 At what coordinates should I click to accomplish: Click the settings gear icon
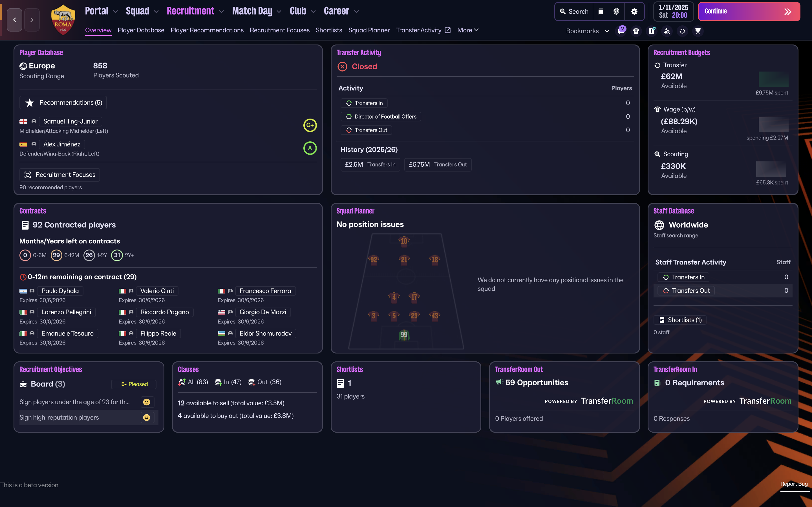[634, 11]
